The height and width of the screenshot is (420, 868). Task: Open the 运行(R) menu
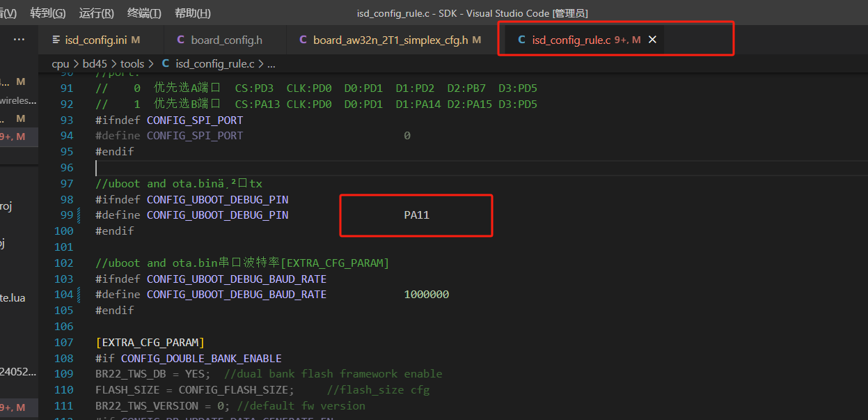click(97, 13)
